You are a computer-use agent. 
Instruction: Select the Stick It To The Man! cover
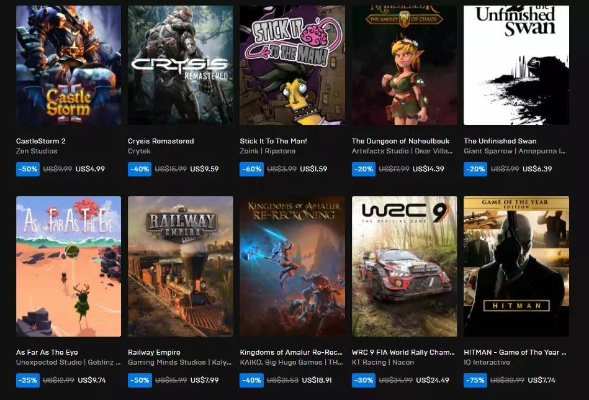(x=292, y=65)
